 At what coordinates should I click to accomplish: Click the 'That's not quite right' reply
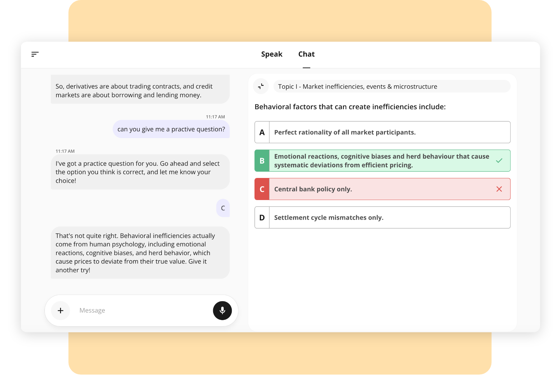click(140, 253)
